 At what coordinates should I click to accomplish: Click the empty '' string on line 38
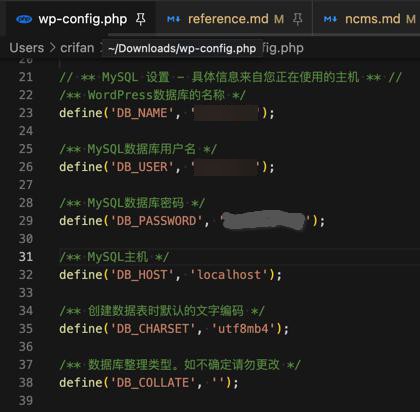218,383
